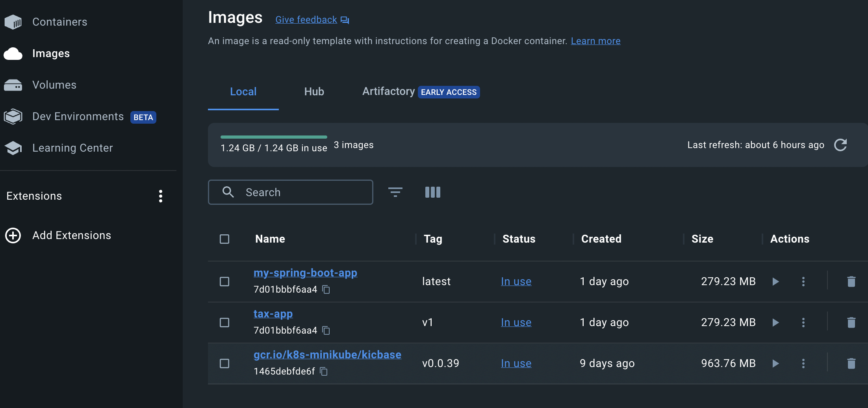Viewport: 868px width, 408px height.
Task: Refresh the images list
Action: tap(840, 145)
